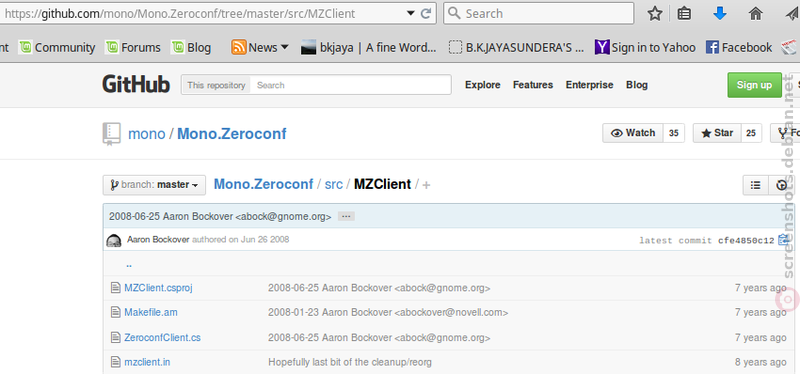800x374 pixels.
Task: Click Mono.Zeroconf in the breadcrumb path
Action: click(x=263, y=184)
